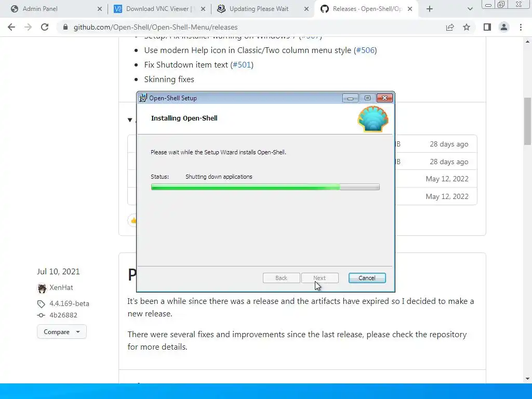Viewport: 532px width, 399px height.
Task: Click 'Shutting down applications' status text
Action: point(219,177)
